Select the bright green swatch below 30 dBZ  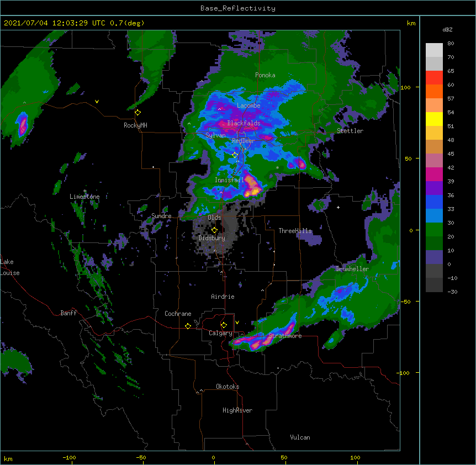pos(434,230)
